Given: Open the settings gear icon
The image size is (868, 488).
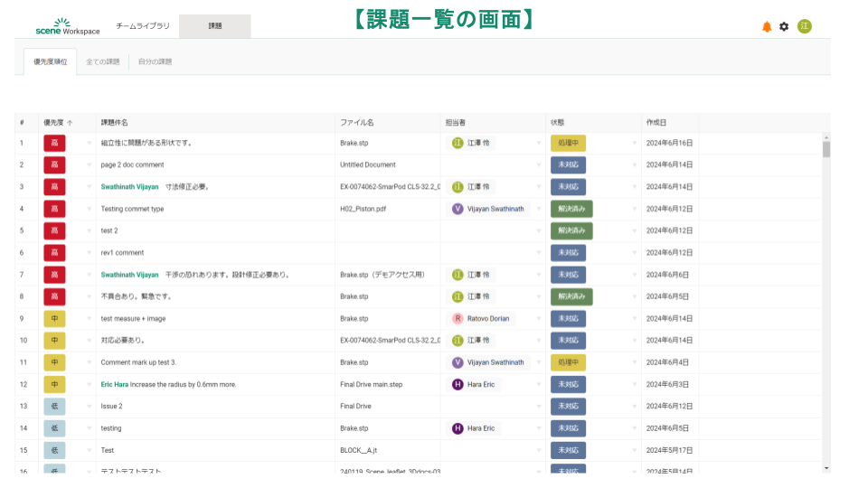Looking at the screenshot, I should point(784,27).
